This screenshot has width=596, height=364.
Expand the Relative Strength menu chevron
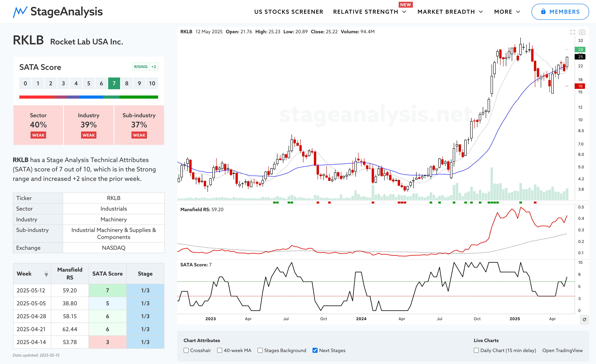(404, 12)
